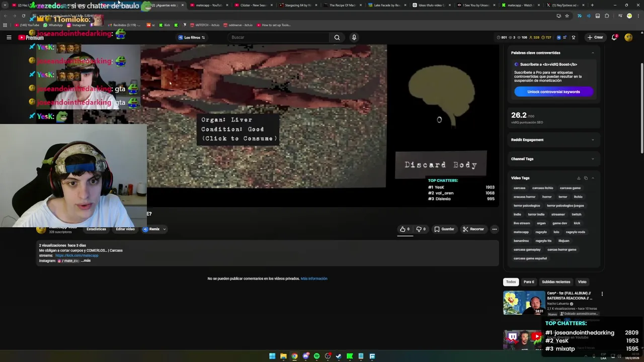Open File Explorer from taskbar
This screenshot has width=644, height=362.
(x=283, y=356)
